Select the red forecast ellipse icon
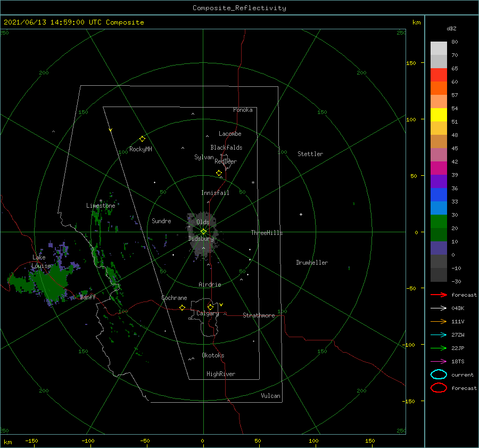Viewport: 479px width, 448px height. (439, 388)
